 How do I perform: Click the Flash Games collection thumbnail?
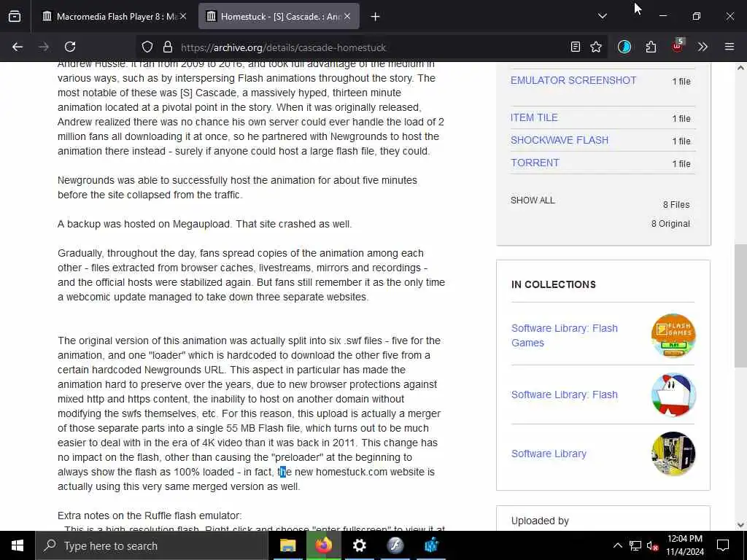click(x=673, y=335)
